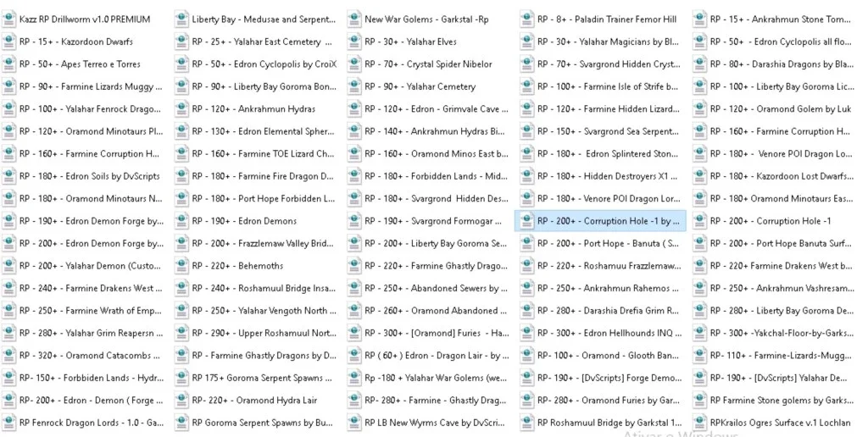This screenshot has width=868, height=437.
Task: Click the icon beside RPKrailos Ogres Surface v.1 Lochlan
Action: point(699,423)
